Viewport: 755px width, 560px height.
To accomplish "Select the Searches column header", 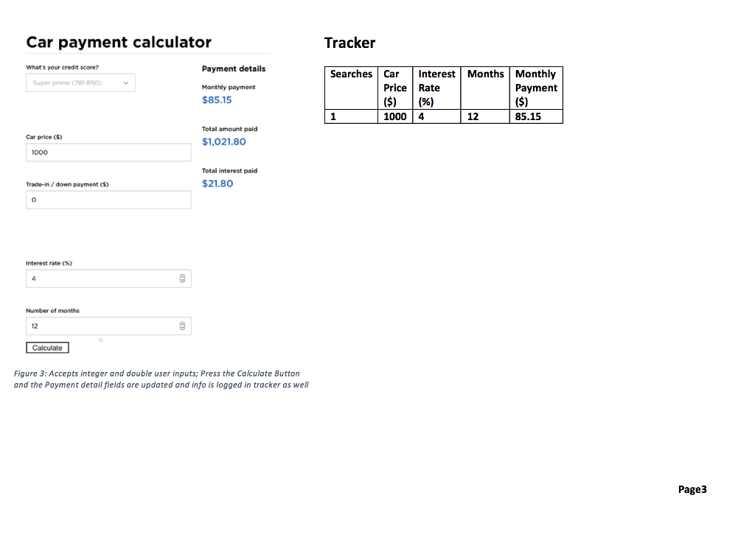I will pyautogui.click(x=351, y=74).
